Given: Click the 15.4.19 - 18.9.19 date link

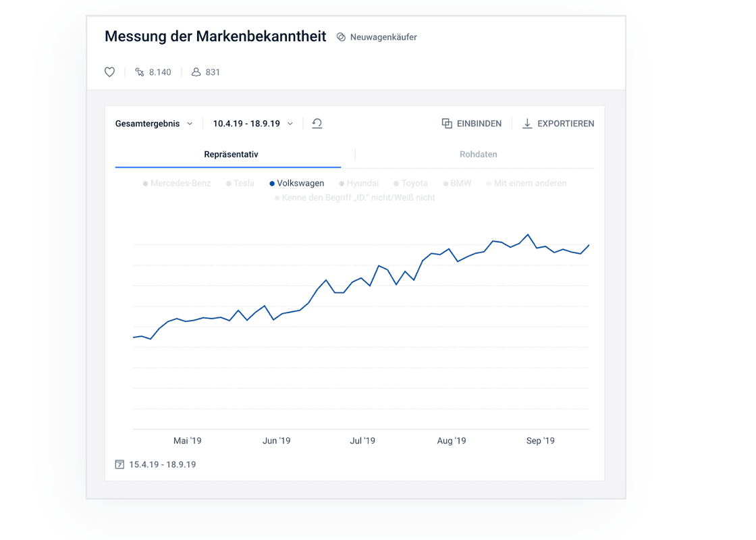Looking at the screenshot, I should 162,464.
